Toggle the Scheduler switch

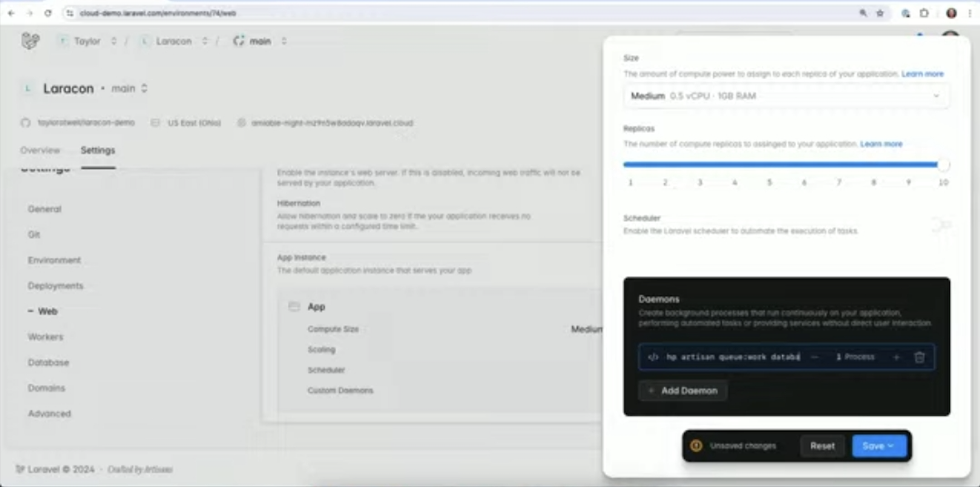click(941, 225)
